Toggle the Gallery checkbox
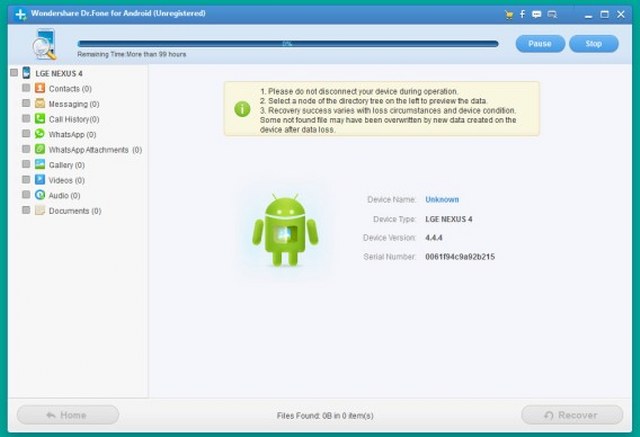This screenshot has height=437, width=640. point(26,164)
